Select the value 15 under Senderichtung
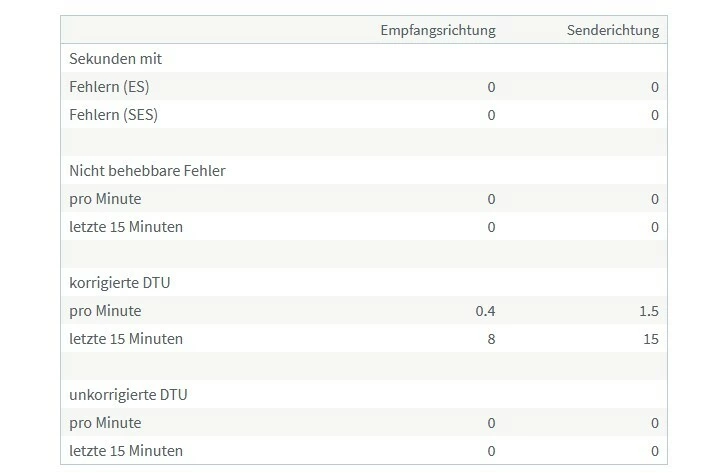Image resolution: width=704 pixels, height=473 pixels. tap(650, 339)
